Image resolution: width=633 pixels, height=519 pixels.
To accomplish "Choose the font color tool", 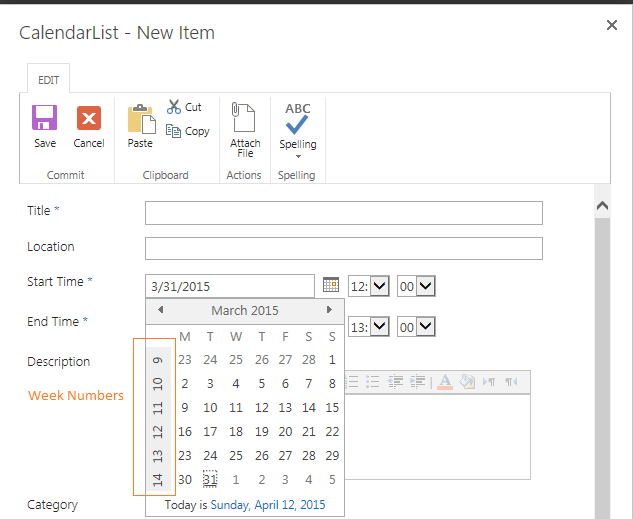I will click(x=444, y=381).
